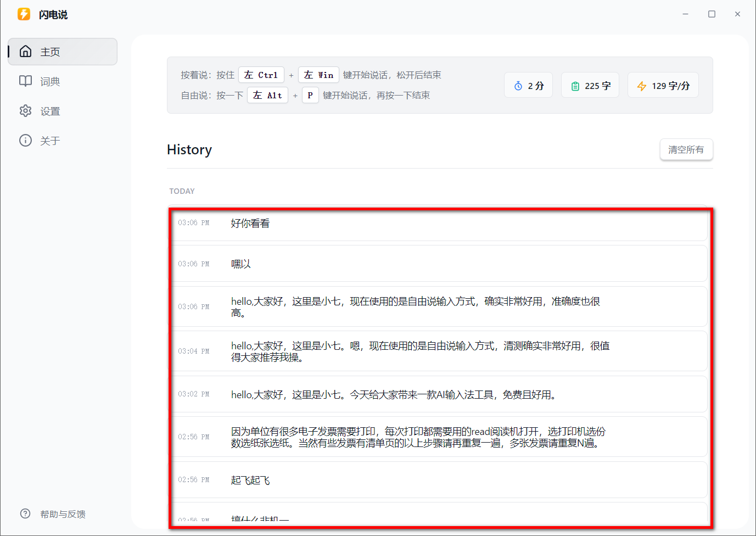This screenshot has width=756, height=536.
Task: Click the 2分 duration stat badge
Action: [x=528, y=85]
